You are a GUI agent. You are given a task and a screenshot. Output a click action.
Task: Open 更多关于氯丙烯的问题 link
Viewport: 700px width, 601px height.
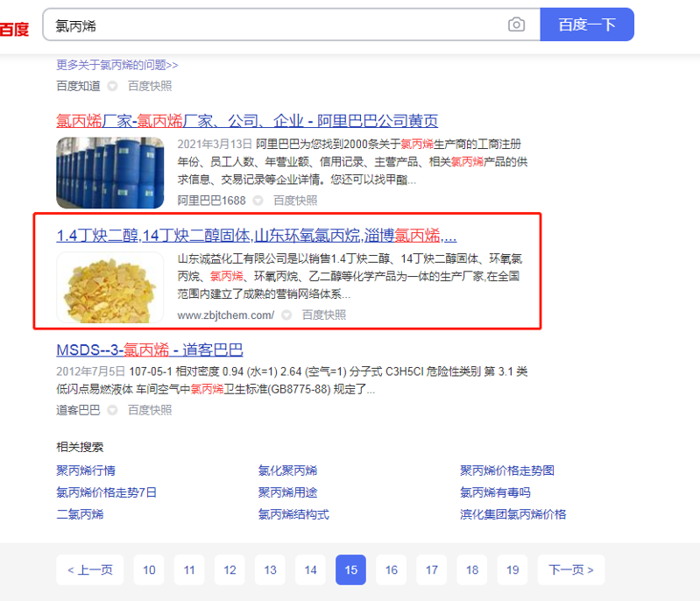117,65
